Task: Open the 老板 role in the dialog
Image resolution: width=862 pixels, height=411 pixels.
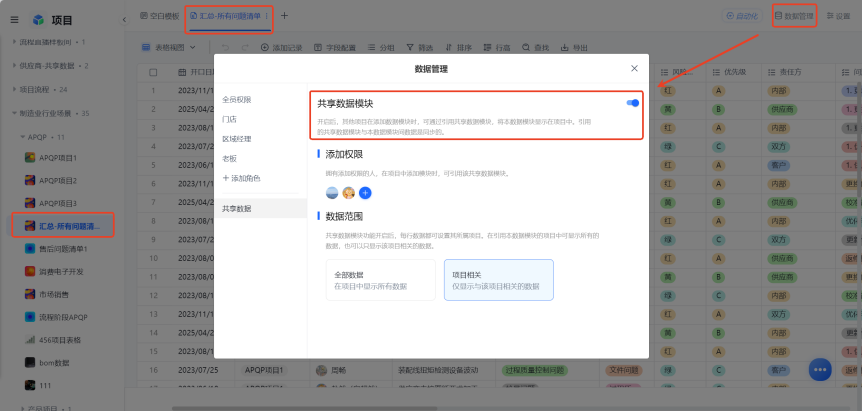Action: coord(229,159)
